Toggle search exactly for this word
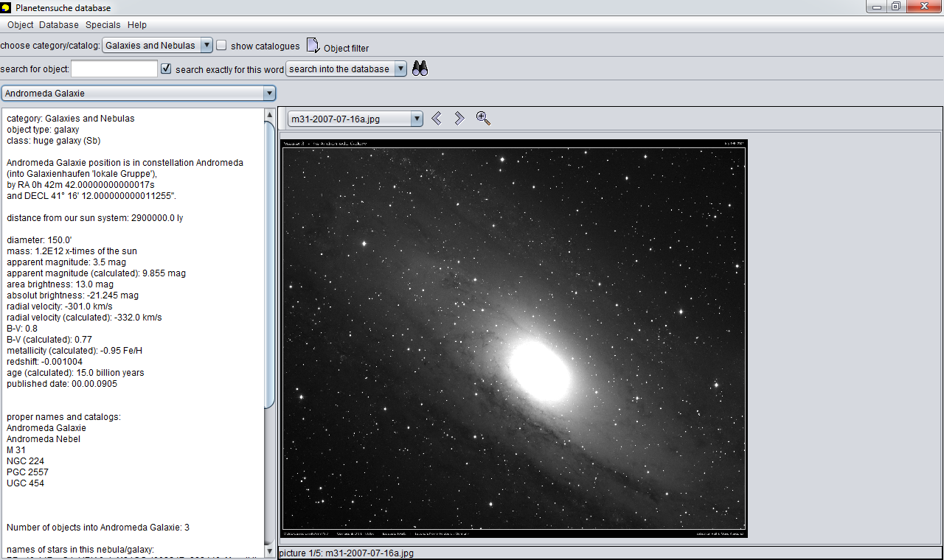This screenshot has height=560, width=944. [x=166, y=69]
